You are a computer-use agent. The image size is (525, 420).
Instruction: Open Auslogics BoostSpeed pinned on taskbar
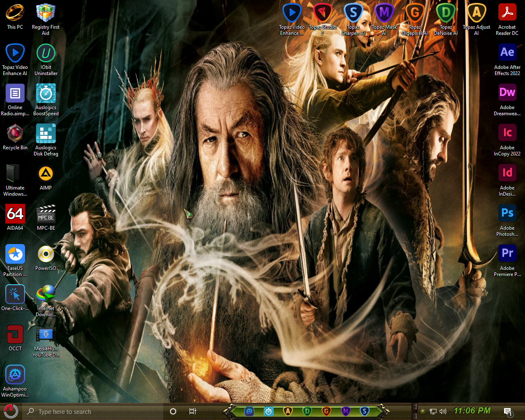tap(269, 411)
